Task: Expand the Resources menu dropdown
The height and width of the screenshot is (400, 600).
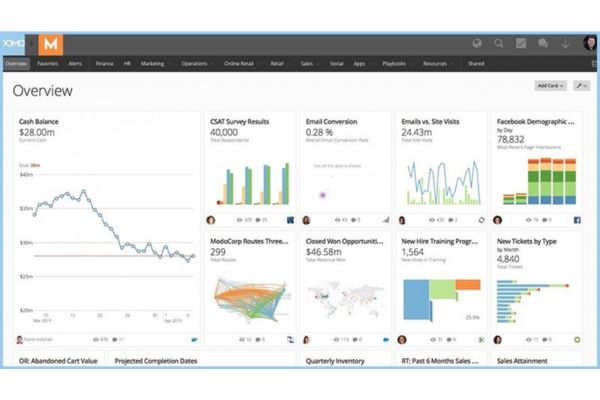Action: [452, 64]
